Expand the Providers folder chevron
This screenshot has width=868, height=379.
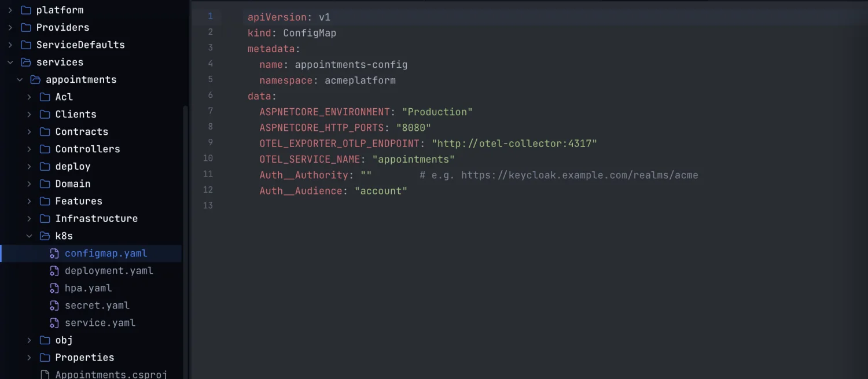[10, 28]
